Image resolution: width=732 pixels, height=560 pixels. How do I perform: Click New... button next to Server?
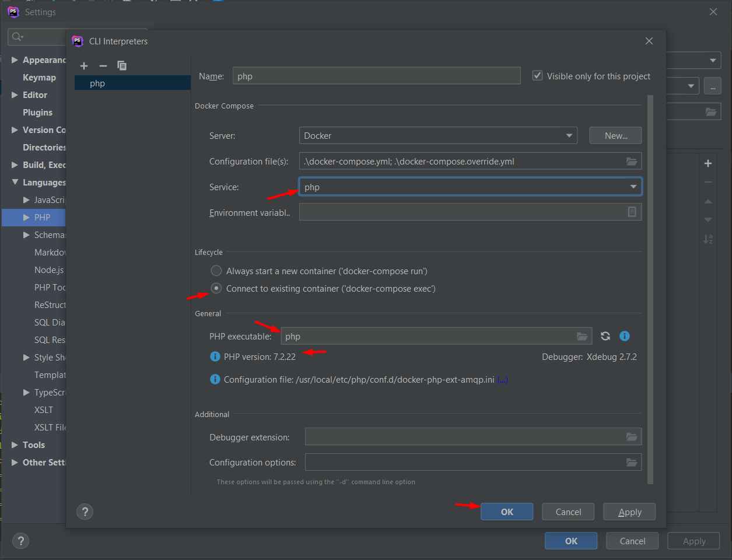tap(615, 135)
